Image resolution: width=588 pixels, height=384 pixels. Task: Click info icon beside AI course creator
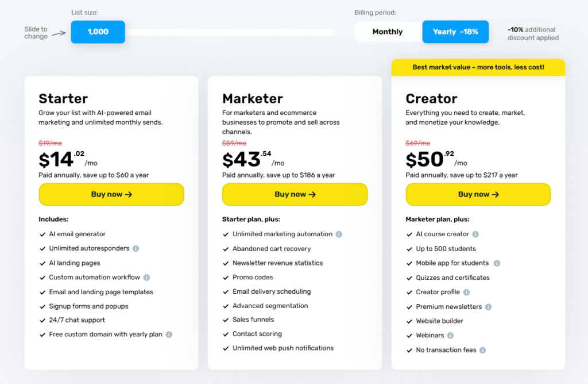(x=475, y=235)
